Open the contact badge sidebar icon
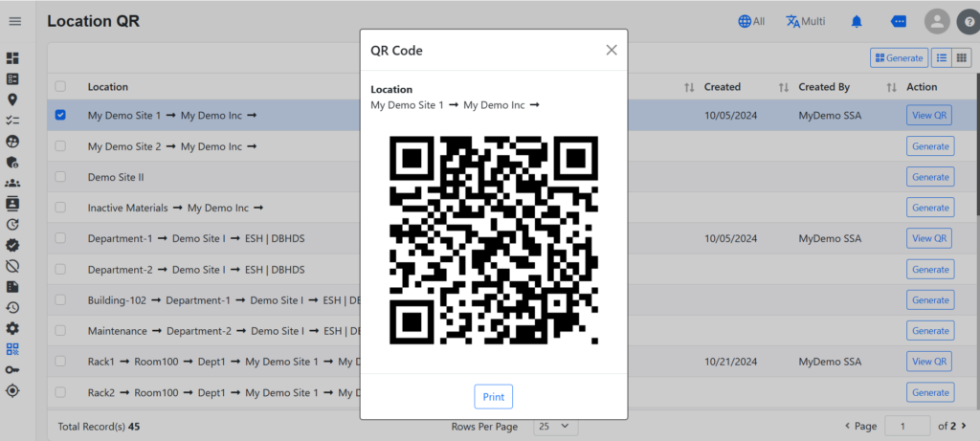Image resolution: width=980 pixels, height=441 pixels. point(12,204)
